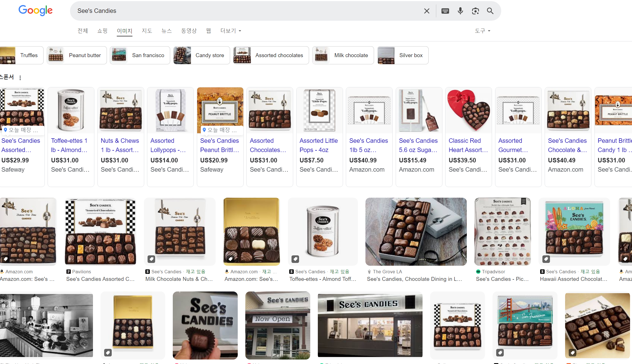Click Toffee-ettes canister sponsored thumbnail
632x364 pixels.
tap(71, 110)
